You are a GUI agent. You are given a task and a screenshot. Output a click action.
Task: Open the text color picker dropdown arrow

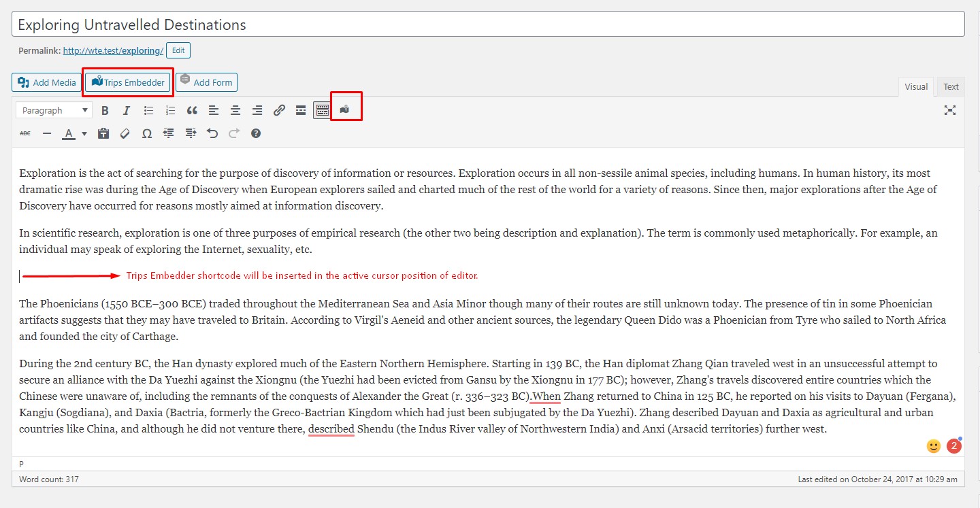[x=84, y=133]
